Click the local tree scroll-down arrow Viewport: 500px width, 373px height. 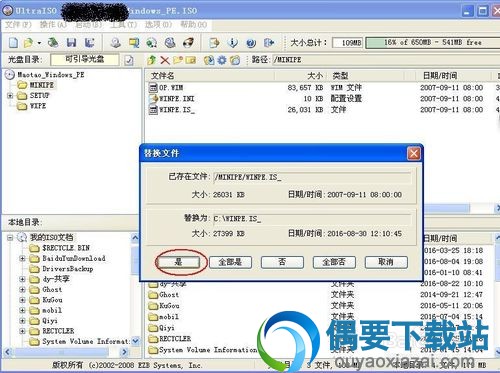click(135, 341)
